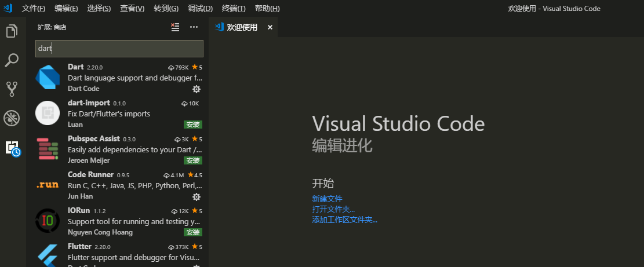
Task: Open the 终端(T) menu
Action: tap(233, 9)
